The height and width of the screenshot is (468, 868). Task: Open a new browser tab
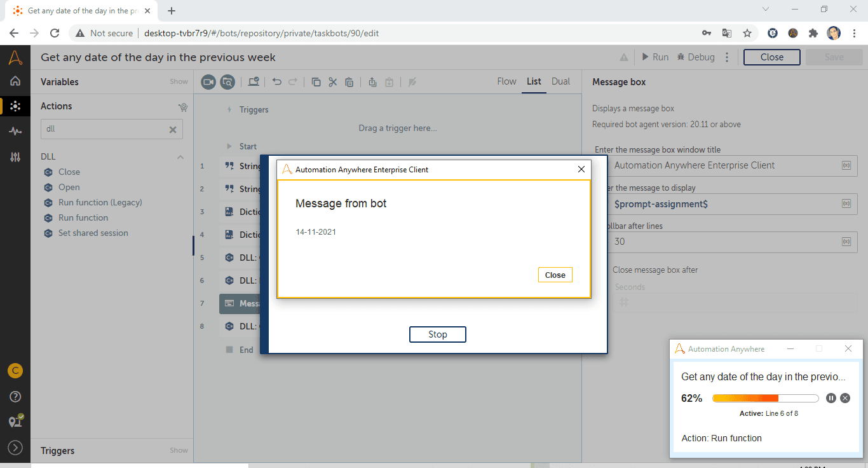pos(172,11)
